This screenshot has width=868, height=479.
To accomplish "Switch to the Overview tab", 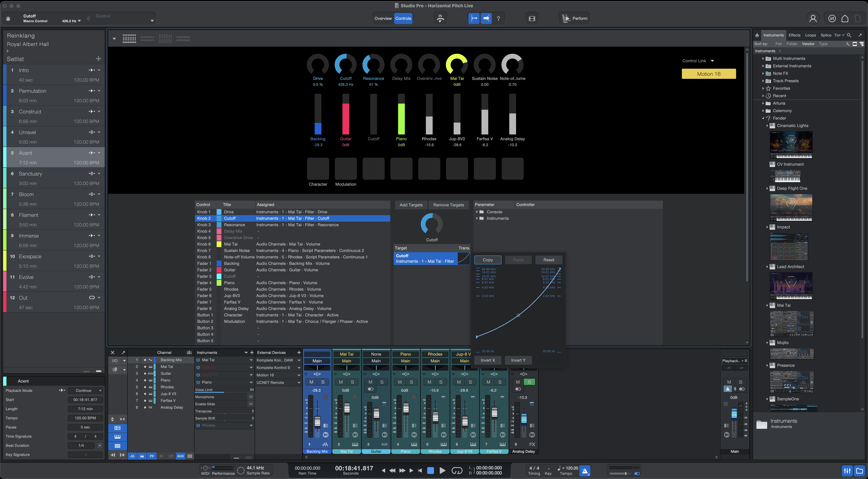I will tap(383, 18).
